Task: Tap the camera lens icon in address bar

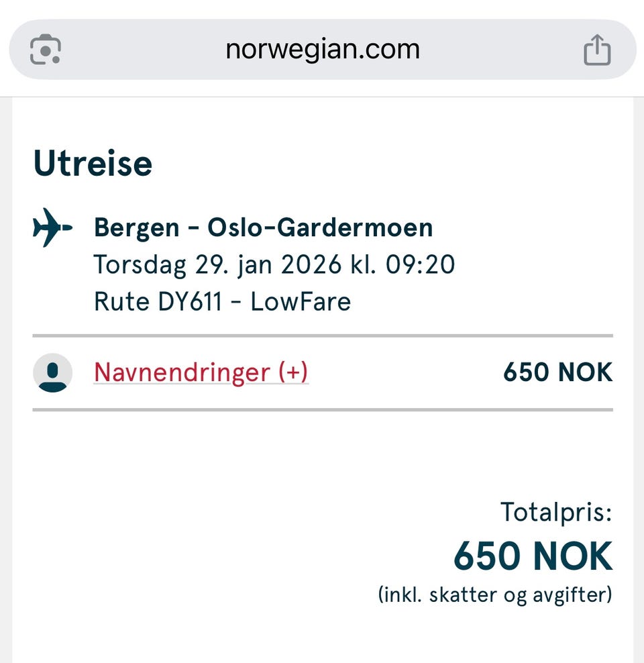Action: 46,50
